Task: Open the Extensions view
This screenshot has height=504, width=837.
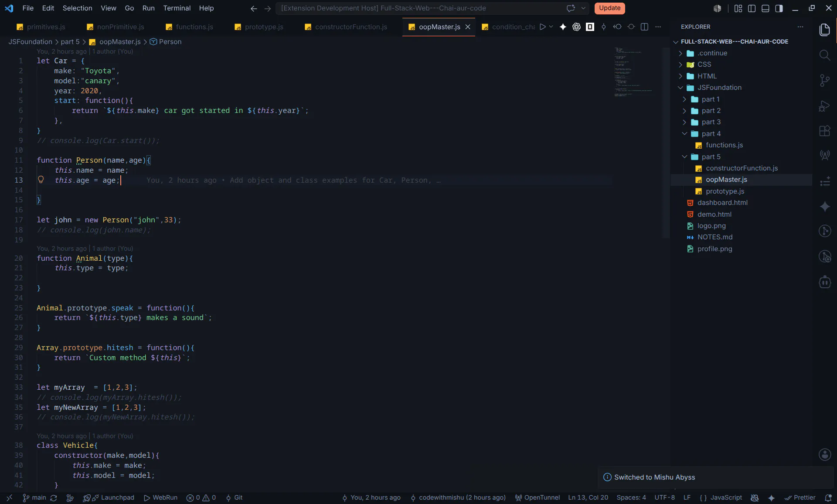Action: click(x=824, y=131)
